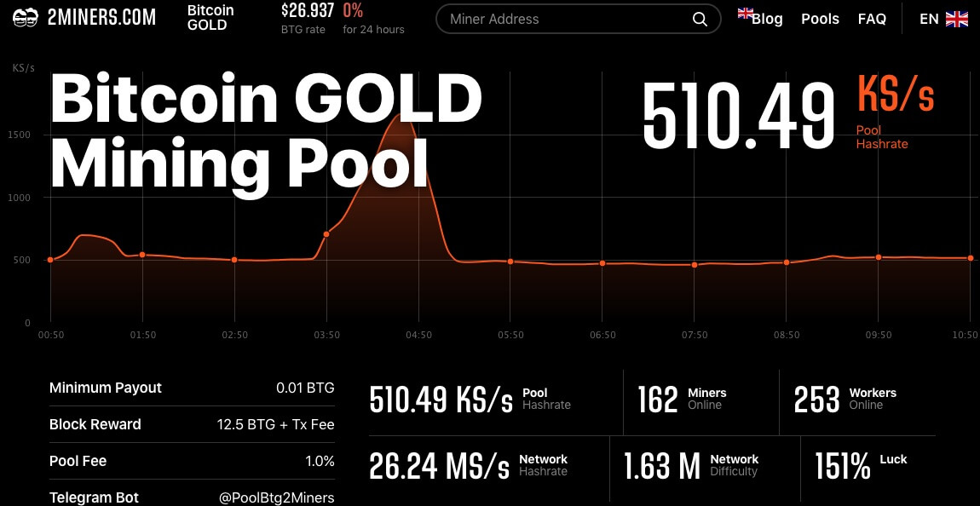980x506 pixels.
Task: Click the Minimum Payout label
Action: click(x=106, y=388)
